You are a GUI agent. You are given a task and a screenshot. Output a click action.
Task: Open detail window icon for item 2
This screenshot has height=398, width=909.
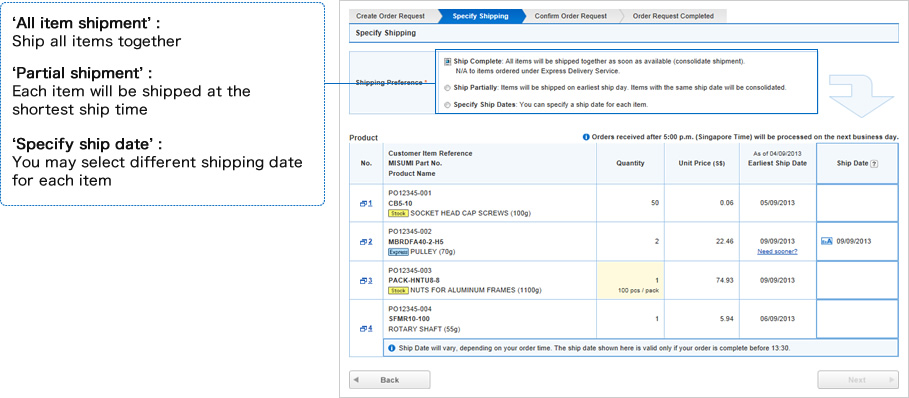pos(363,242)
